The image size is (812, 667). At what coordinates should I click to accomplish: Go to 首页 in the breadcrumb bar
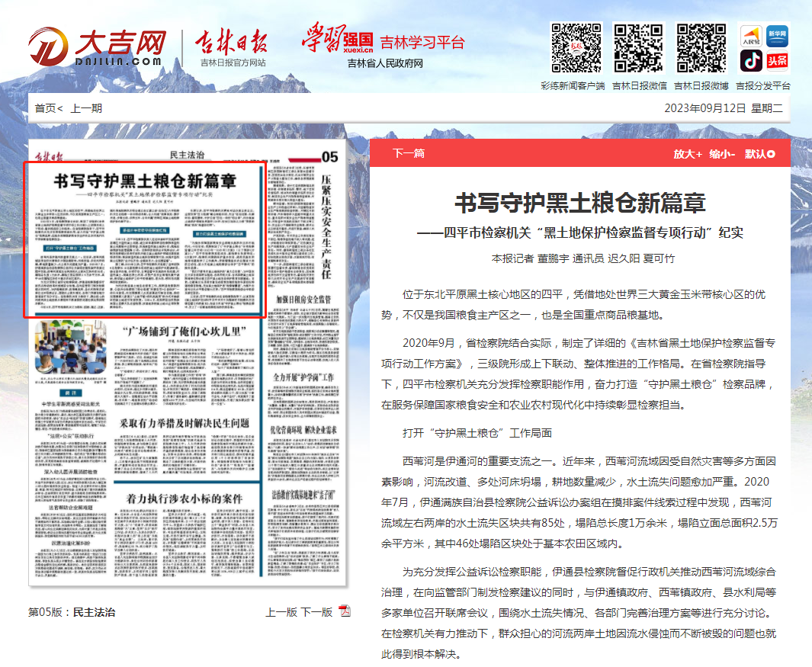coord(45,108)
